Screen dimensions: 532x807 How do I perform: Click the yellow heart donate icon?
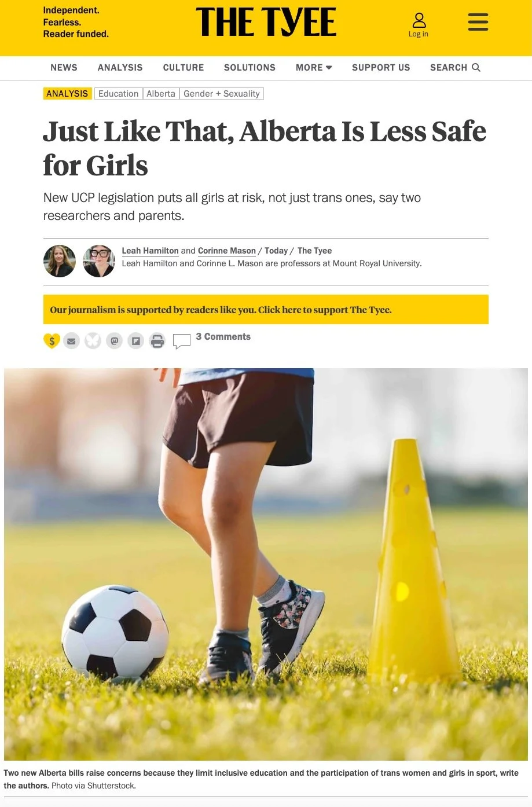pyautogui.click(x=52, y=341)
